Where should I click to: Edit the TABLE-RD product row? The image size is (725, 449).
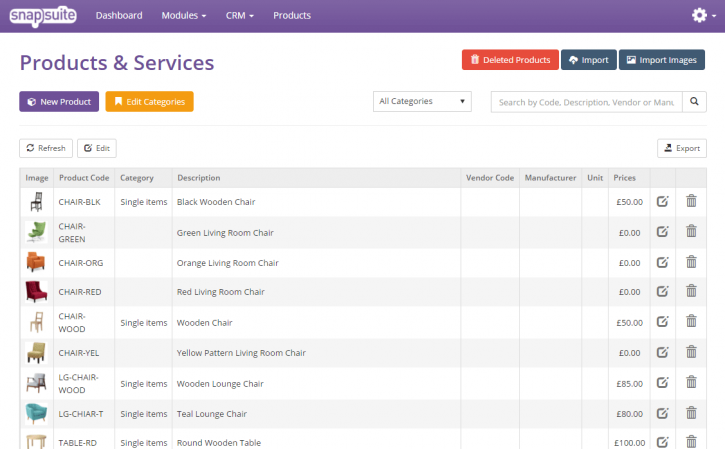click(x=663, y=442)
